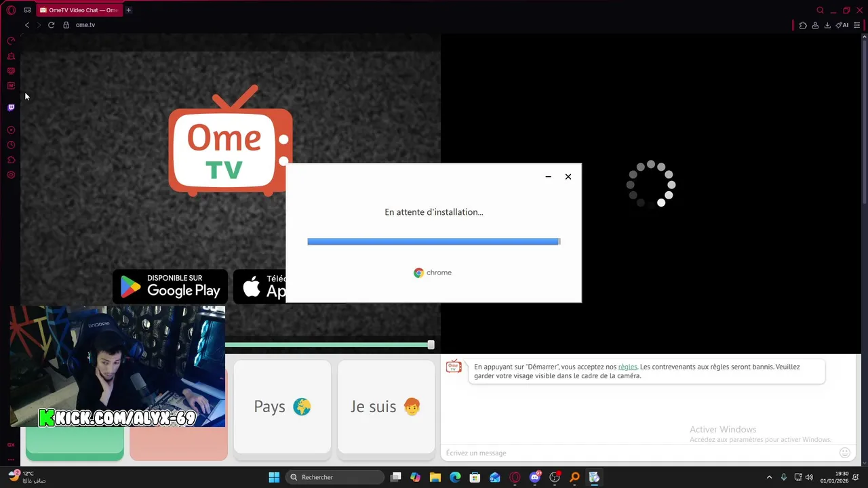
Task: Open the Easy Setup menu icon
Action: pyautogui.click(x=857, y=25)
